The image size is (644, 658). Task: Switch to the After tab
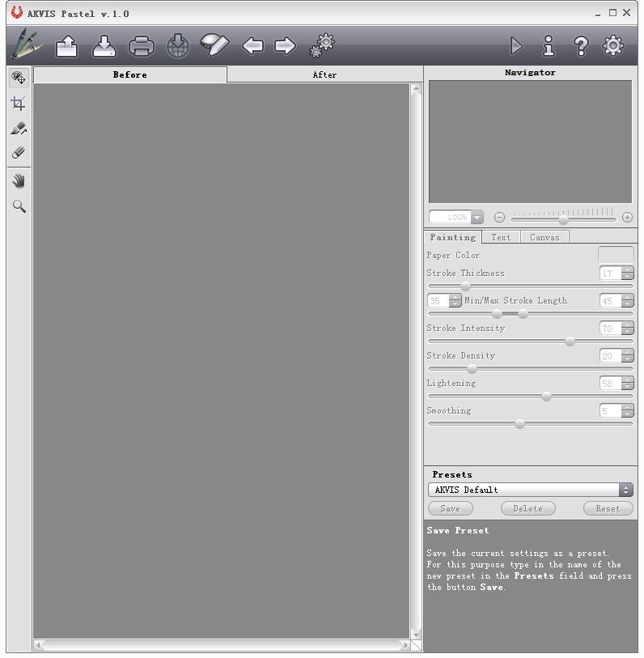pyautogui.click(x=324, y=74)
